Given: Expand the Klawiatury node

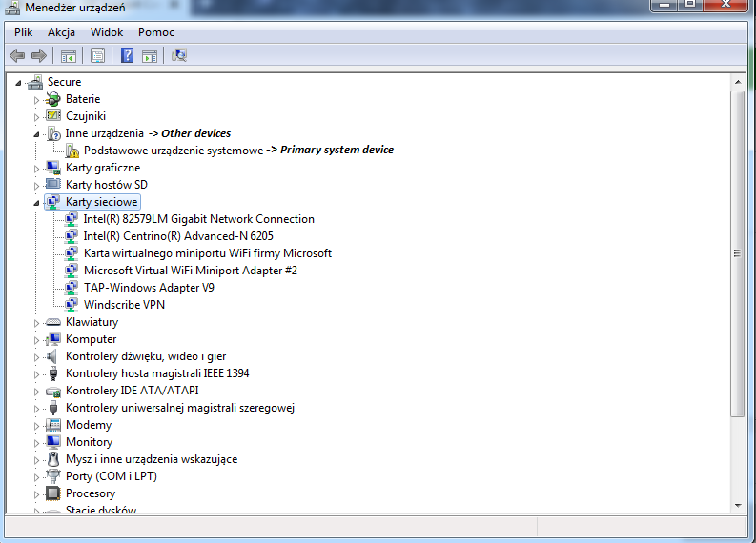Looking at the screenshot, I should pos(36,323).
